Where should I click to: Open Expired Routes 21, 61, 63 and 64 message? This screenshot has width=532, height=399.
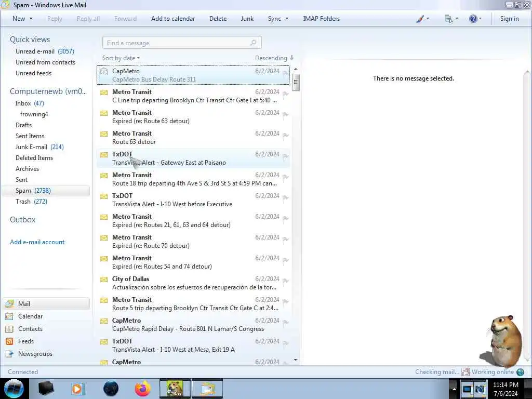[x=193, y=220]
